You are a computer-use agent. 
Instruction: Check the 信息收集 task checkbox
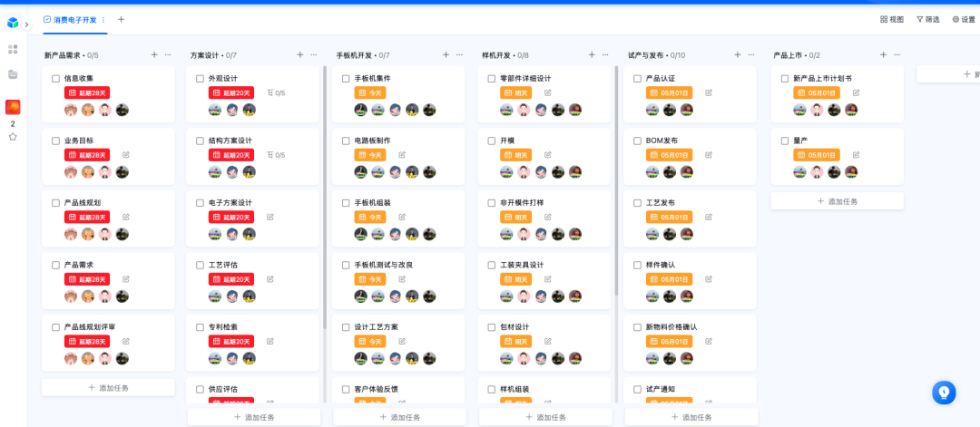pos(55,79)
